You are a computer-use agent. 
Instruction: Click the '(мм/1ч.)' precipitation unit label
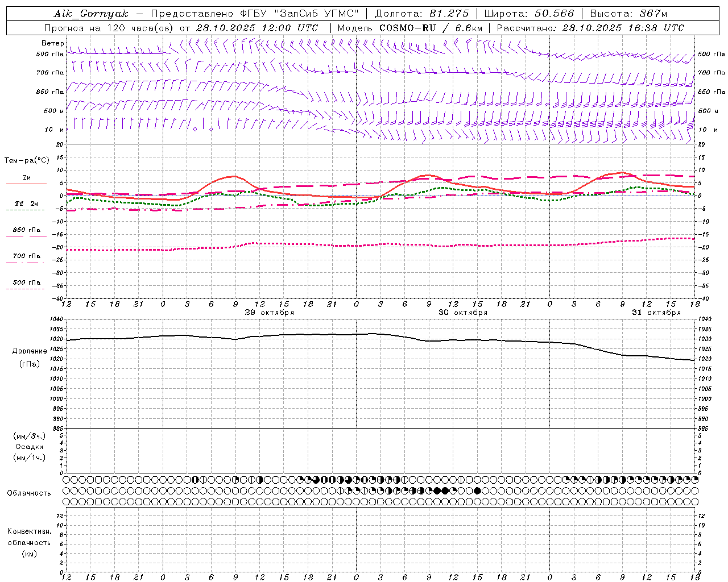pos(30,458)
